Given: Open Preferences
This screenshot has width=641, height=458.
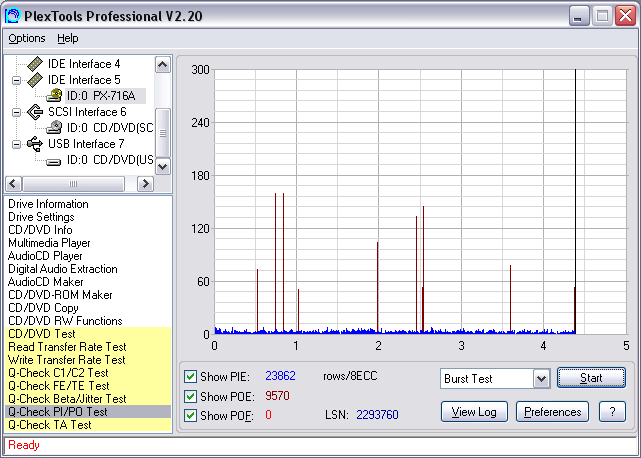Looking at the screenshot, I should coord(552,412).
